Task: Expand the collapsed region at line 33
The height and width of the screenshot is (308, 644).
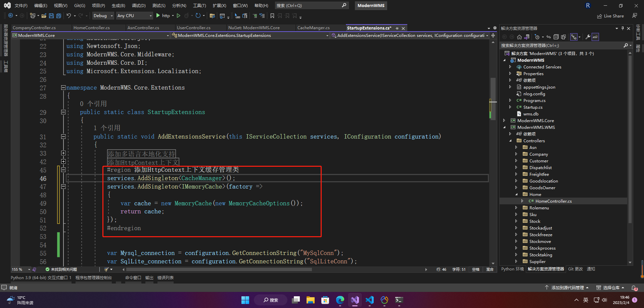Action: 63,153
